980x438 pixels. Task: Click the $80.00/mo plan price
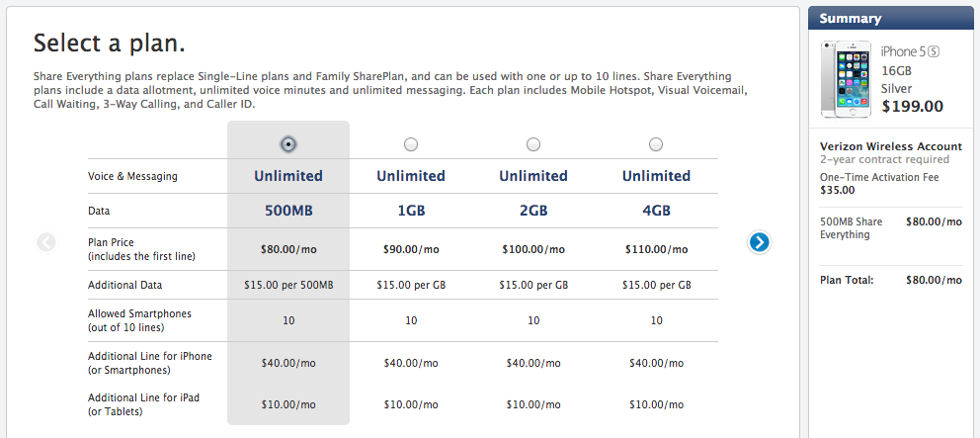(x=288, y=249)
